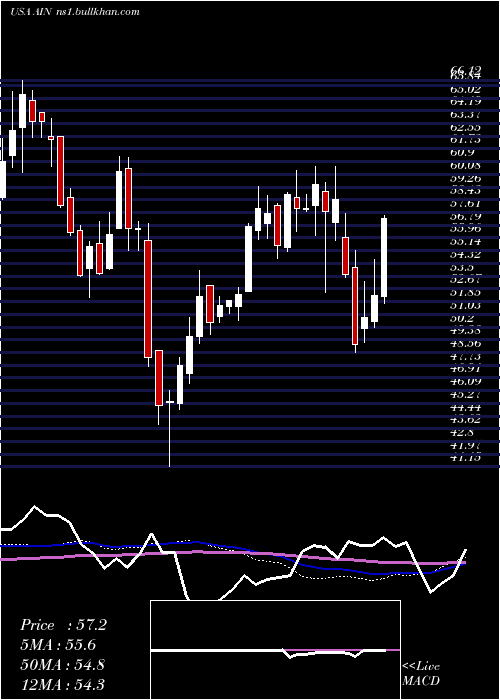Click the 41.97 price axis label
This screenshot has height=700, width=500.
(466, 445)
